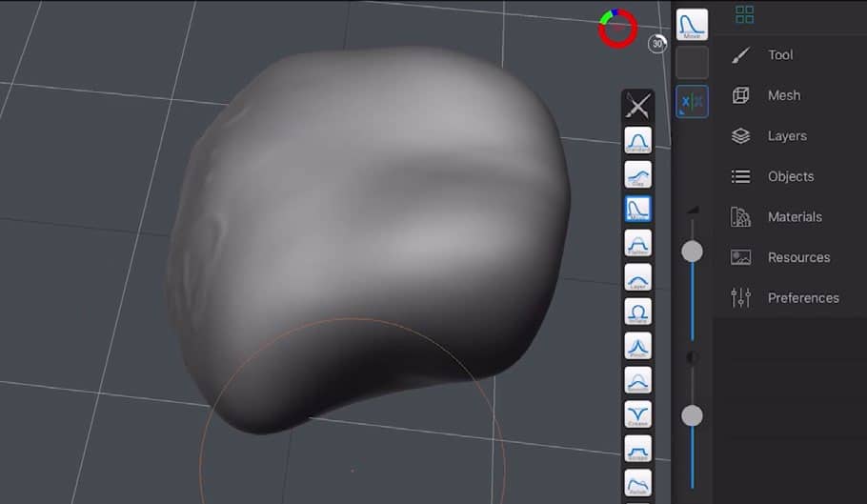Close the brush palette with crossed-brushes icon
Image resolution: width=867 pixels, height=504 pixels.
(637, 106)
